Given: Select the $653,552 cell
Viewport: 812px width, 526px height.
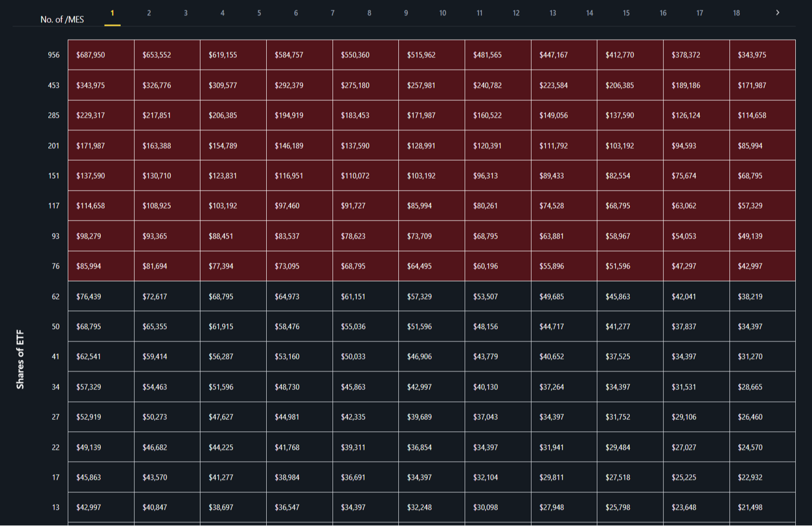Looking at the screenshot, I should (x=167, y=55).
